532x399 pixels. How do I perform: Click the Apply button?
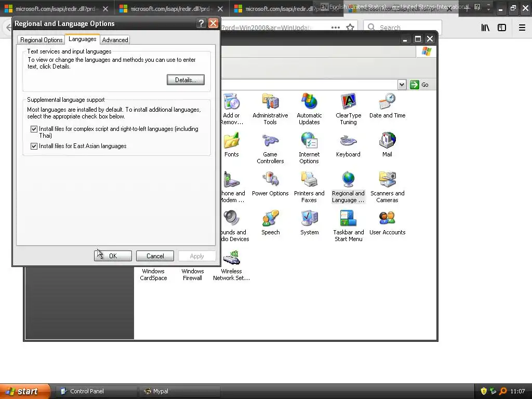click(x=197, y=256)
